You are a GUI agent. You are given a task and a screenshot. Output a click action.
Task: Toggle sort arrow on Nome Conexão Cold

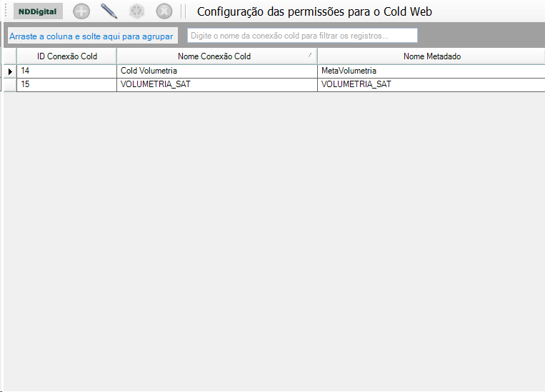pos(310,55)
